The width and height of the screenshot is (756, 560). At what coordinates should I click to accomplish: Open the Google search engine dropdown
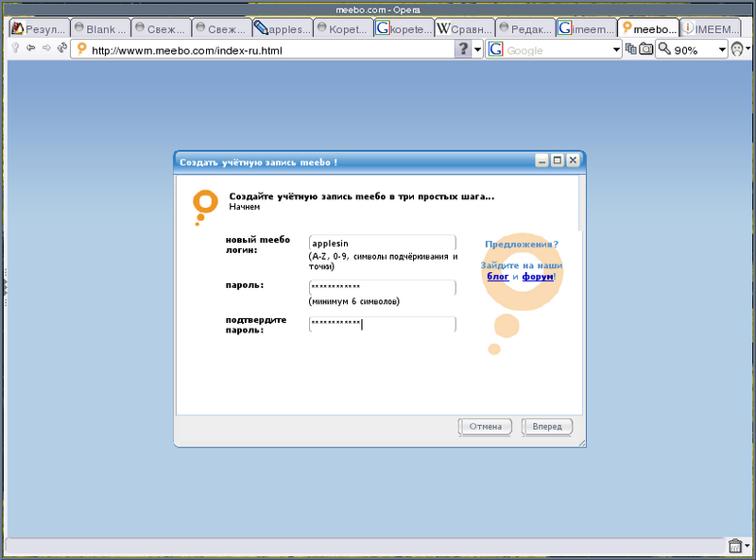tap(616, 49)
